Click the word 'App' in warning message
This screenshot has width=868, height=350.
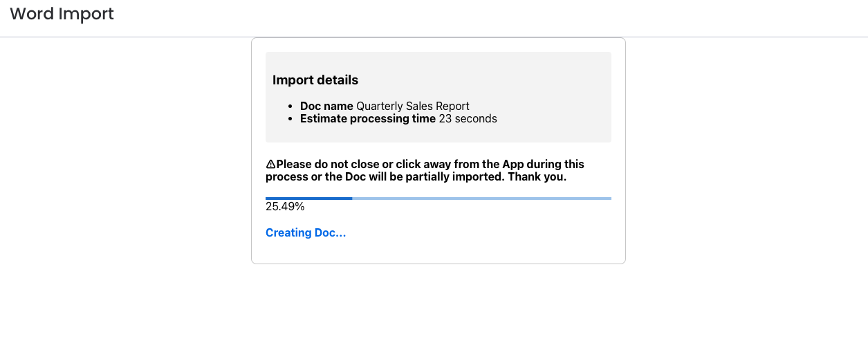[x=513, y=165]
